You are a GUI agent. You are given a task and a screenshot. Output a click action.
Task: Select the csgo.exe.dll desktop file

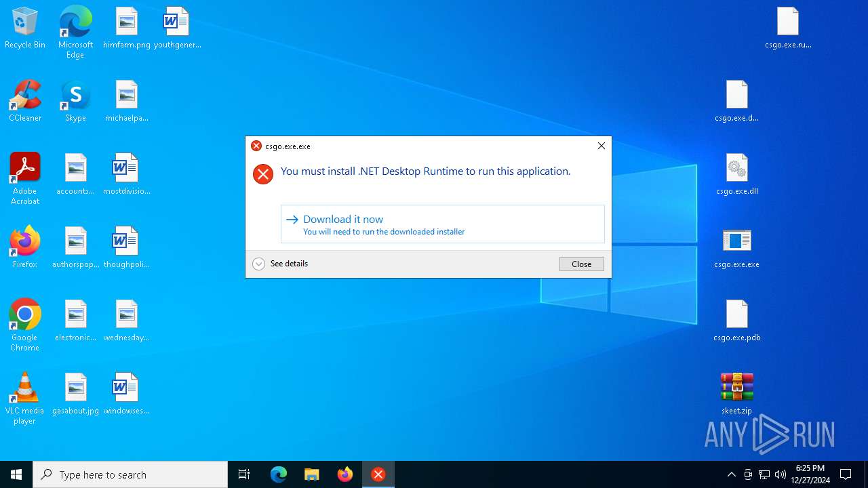pyautogui.click(x=737, y=174)
